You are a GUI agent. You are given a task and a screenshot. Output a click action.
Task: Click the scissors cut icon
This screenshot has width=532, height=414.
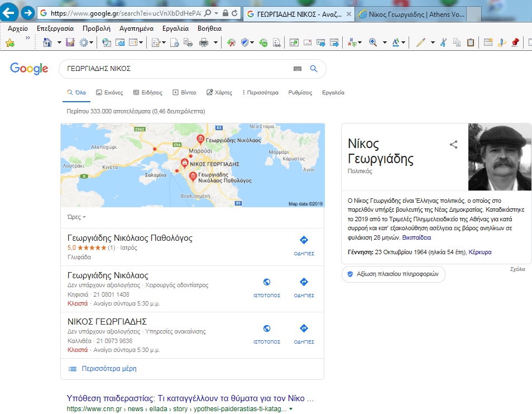pos(443,42)
